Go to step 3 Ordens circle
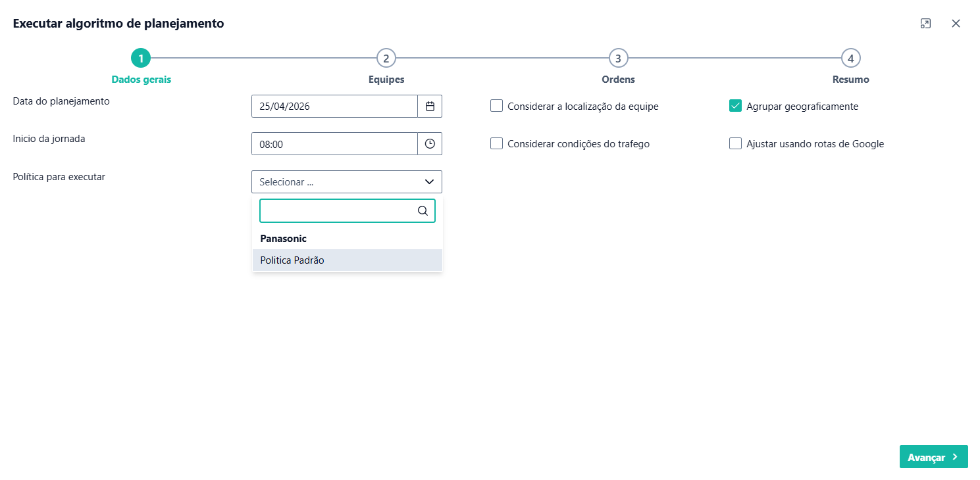This screenshot has width=980, height=480. pos(618,59)
